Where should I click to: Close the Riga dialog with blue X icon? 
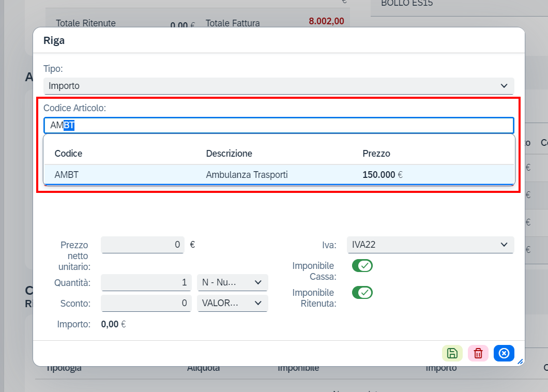504,353
